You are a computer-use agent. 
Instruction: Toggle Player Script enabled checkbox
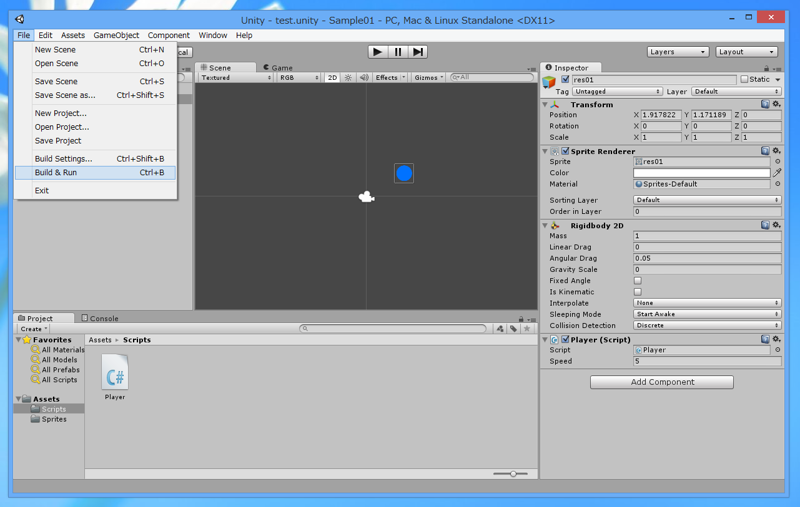[x=565, y=339]
